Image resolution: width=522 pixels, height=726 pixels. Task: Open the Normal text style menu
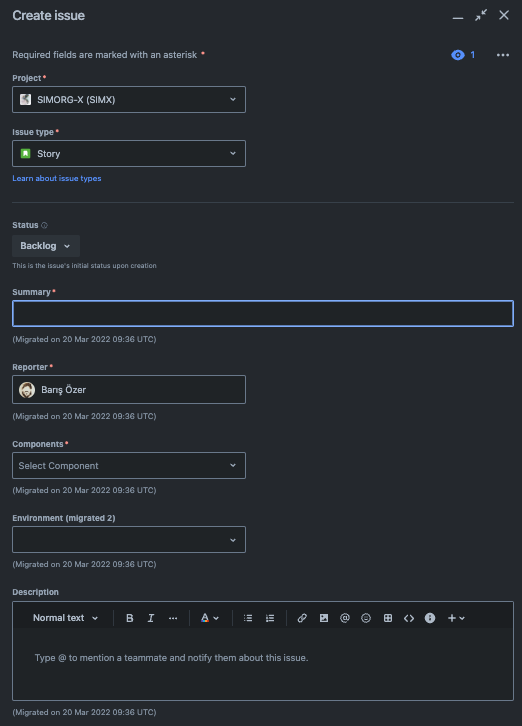point(65,618)
